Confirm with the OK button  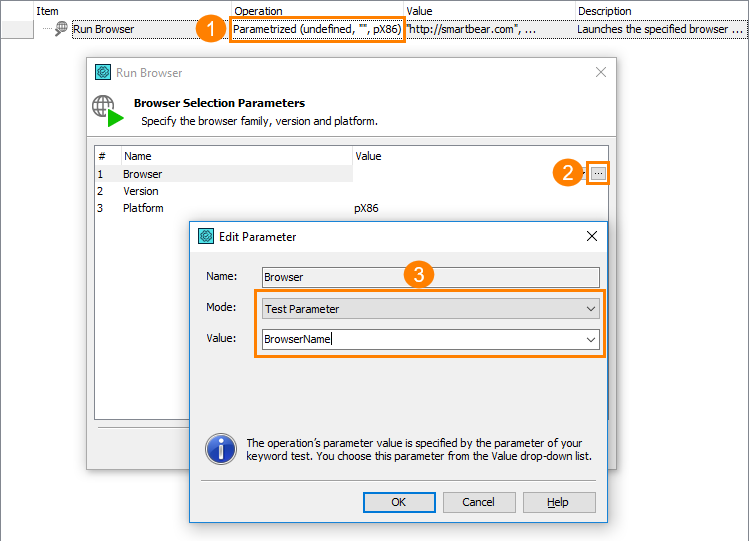point(399,502)
